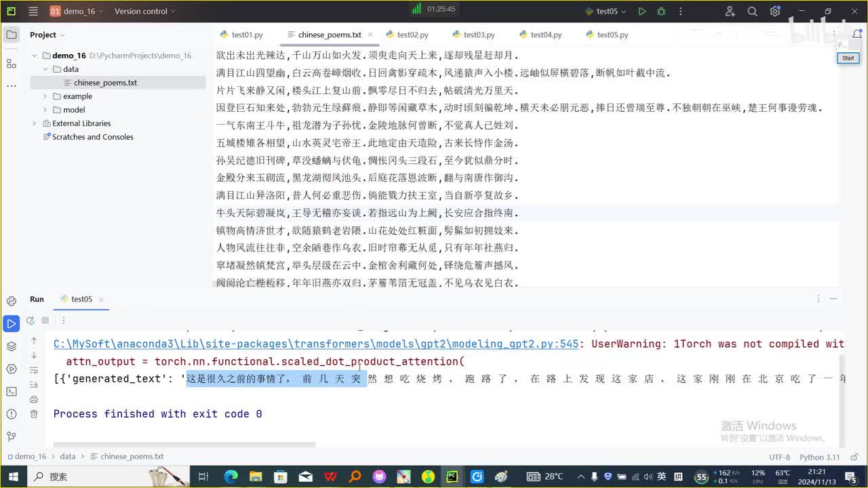This screenshot has height=488, width=868.
Task: Hide the Run tool window
Action: click(x=833, y=299)
